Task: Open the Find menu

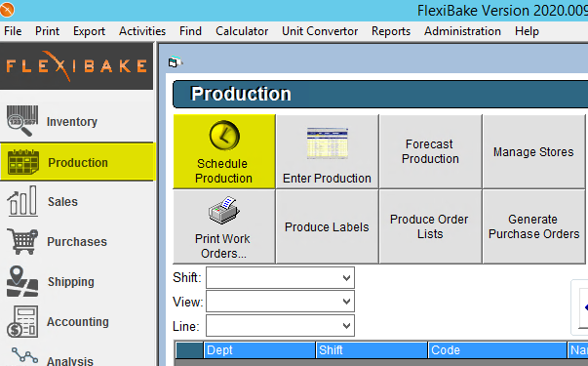Action: pos(190,31)
